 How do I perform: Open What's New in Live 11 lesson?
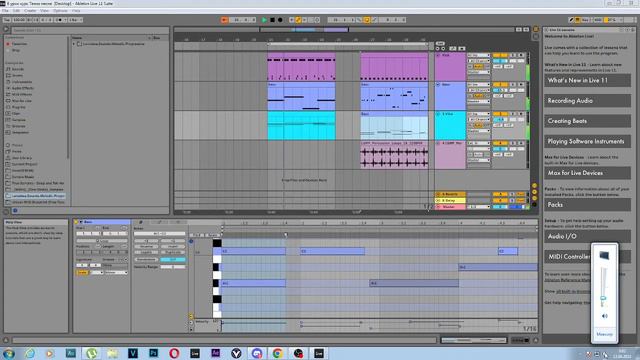[x=587, y=80]
